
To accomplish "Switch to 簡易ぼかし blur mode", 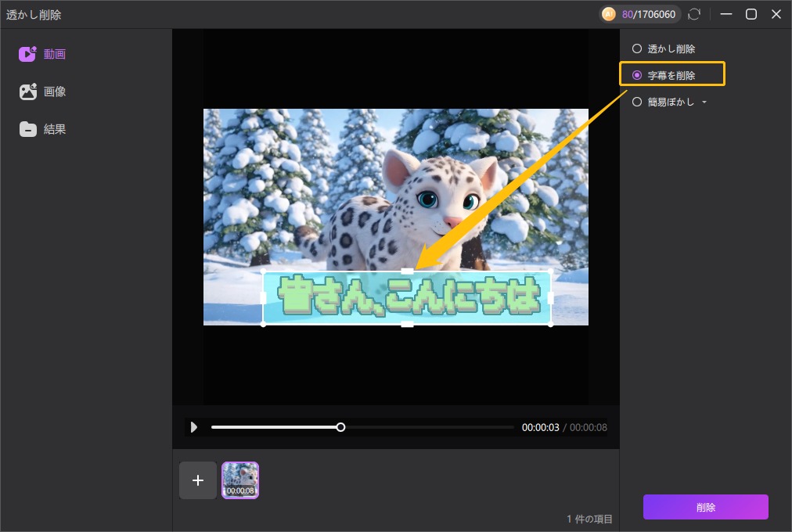I will tap(637, 101).
